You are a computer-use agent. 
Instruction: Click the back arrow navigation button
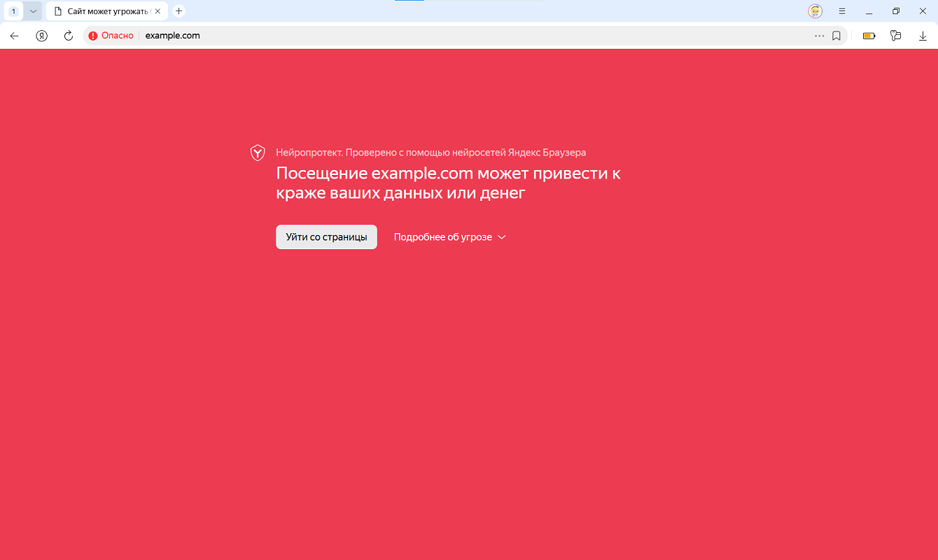point(14,36)
